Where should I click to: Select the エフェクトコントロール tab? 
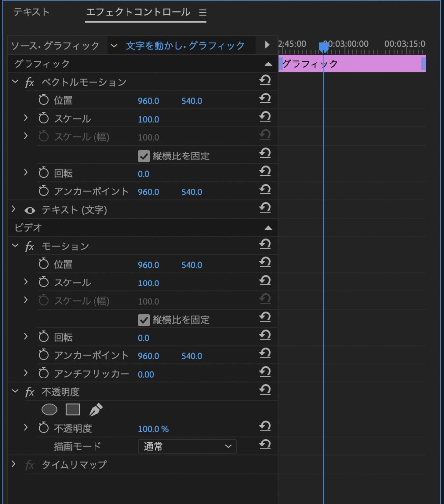(x=138, y=12)
